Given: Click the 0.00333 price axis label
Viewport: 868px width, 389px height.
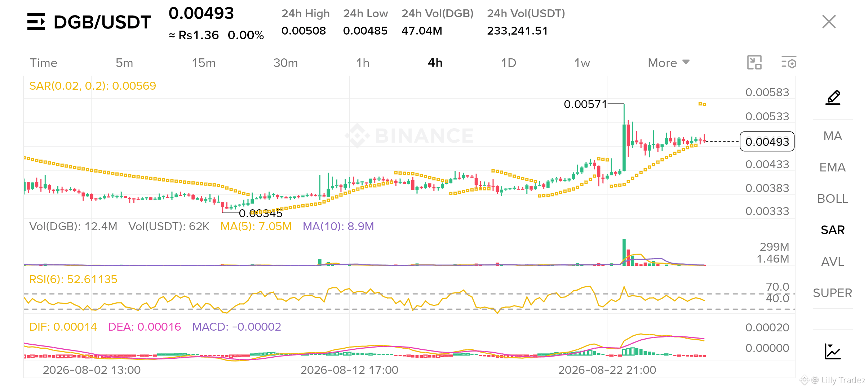Looking at the screenshot, I should click(767, 211).
